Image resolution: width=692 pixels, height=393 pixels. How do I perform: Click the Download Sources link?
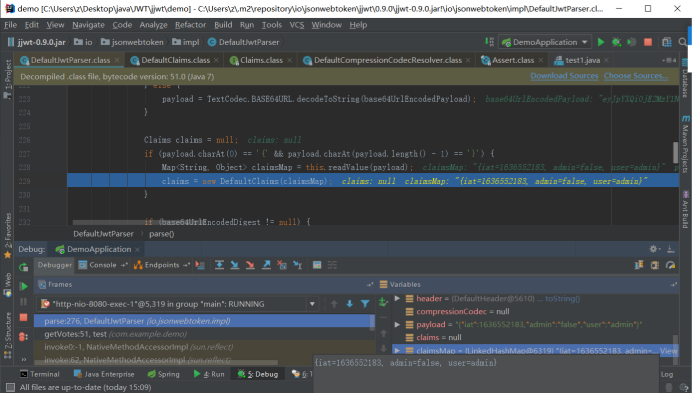tap(564, 76)
